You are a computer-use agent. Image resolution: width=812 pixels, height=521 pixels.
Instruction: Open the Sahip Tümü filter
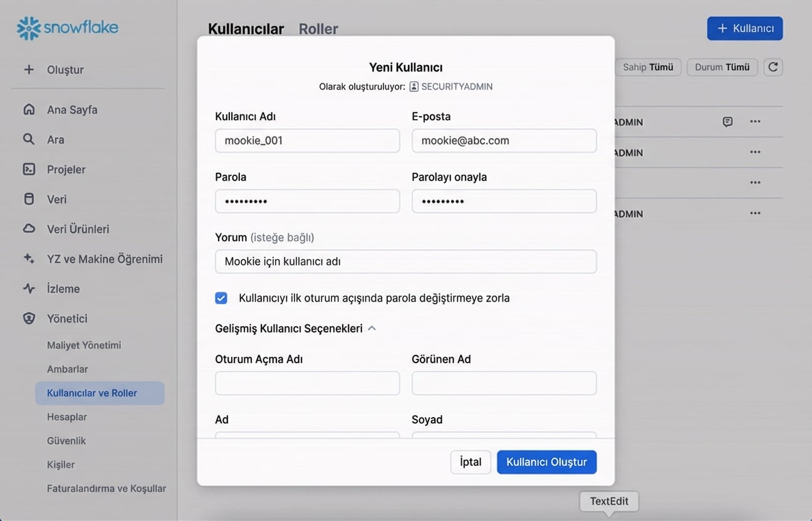[x=648, y=67]
